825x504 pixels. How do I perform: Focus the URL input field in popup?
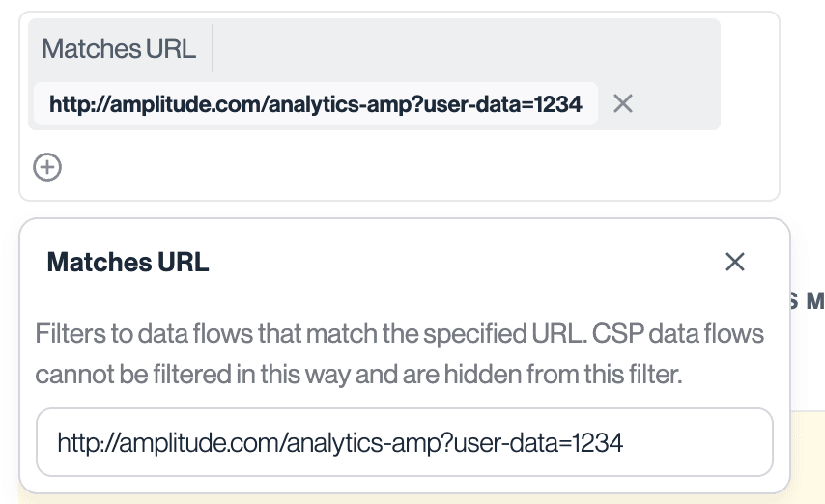(404, 442)
